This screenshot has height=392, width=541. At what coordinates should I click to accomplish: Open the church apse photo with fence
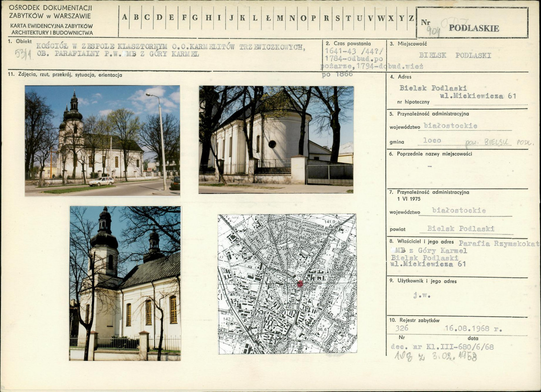pos(276,139)
